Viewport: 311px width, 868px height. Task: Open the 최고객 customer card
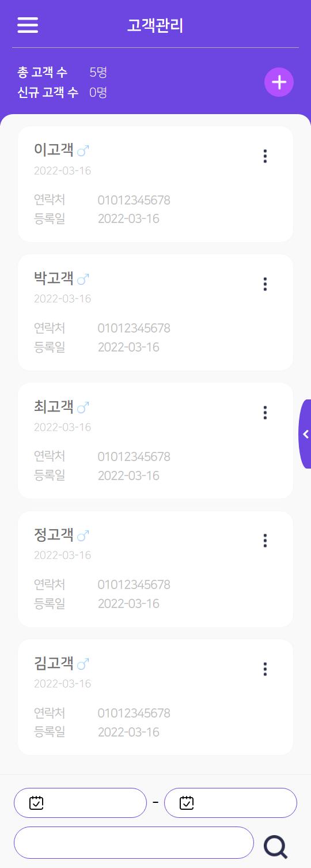click(x=155, y=441)
